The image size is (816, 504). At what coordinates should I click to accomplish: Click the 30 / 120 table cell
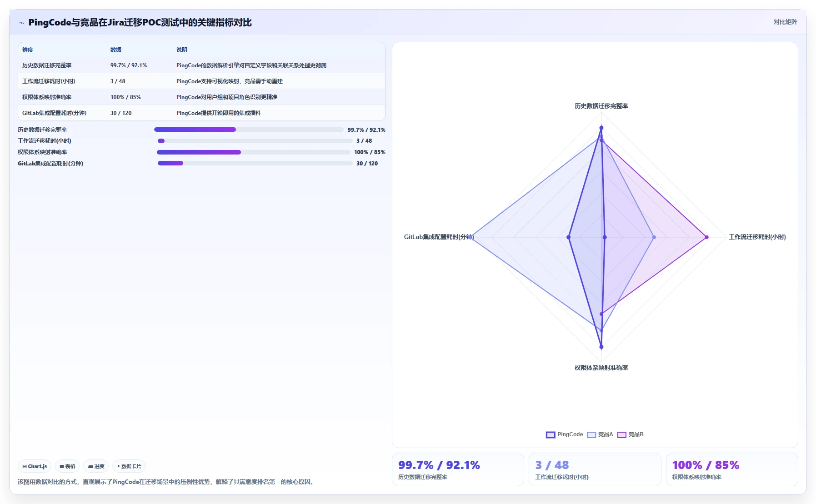tap(121, 113)
